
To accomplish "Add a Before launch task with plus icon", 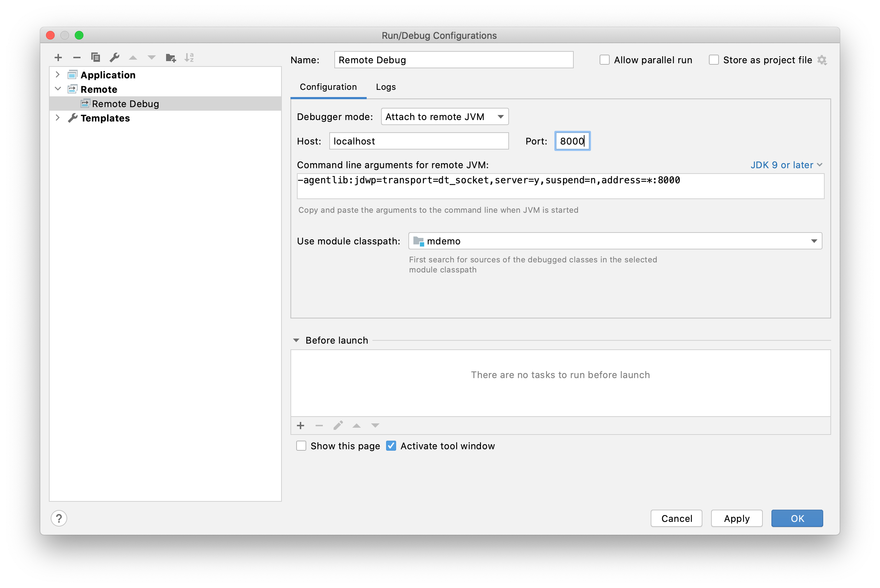I will [301, 426].
